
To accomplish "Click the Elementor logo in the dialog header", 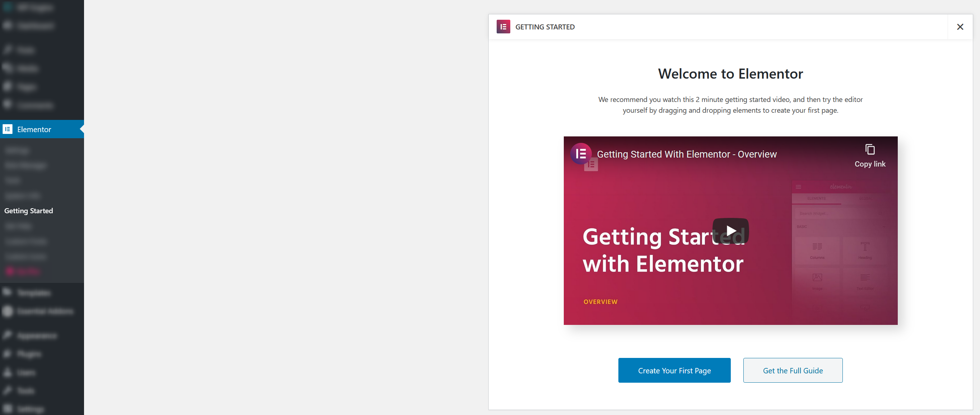I will click(503, 27).
